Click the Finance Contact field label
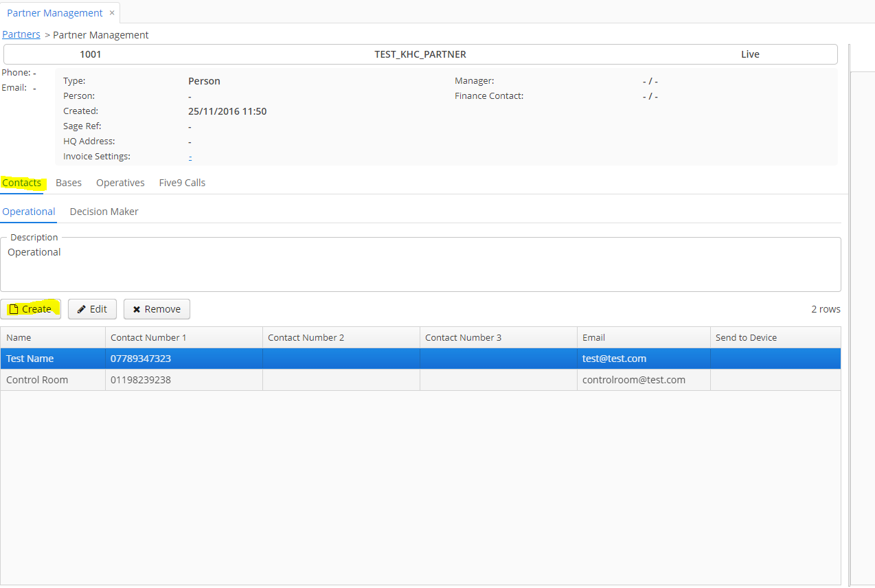 (x=489, y=96)
